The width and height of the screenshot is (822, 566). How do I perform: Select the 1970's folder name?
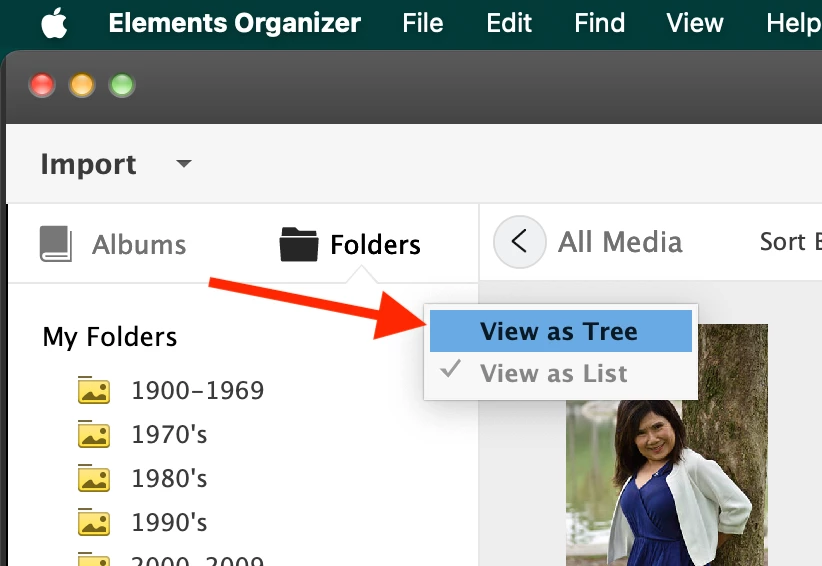coord(169,434)
